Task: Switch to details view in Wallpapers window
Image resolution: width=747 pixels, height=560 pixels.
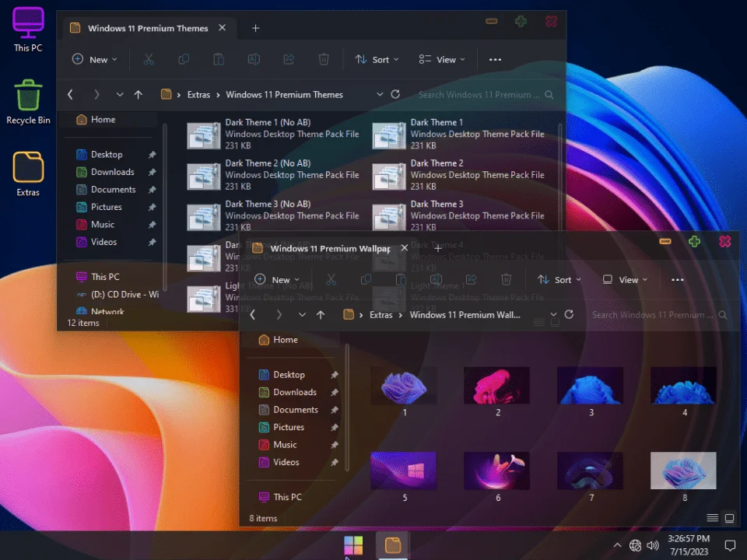Action: coord(712,518)
